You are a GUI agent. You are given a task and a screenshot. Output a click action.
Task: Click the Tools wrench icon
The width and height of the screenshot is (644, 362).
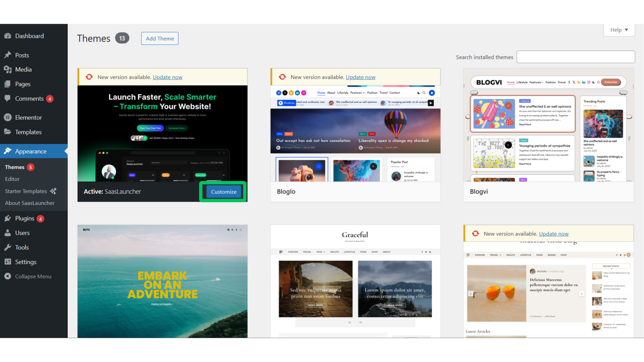click(x=8, y=247)
